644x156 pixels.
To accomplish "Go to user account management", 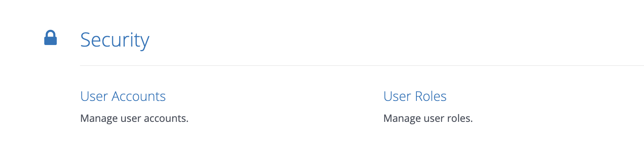I will (123, 96).
